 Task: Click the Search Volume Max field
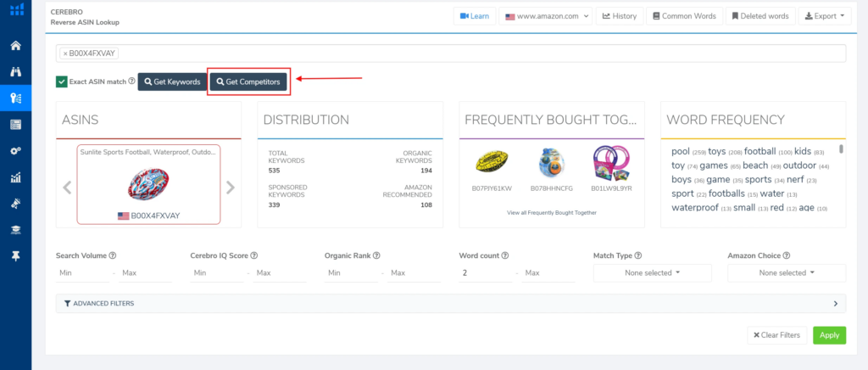point(144,273)
